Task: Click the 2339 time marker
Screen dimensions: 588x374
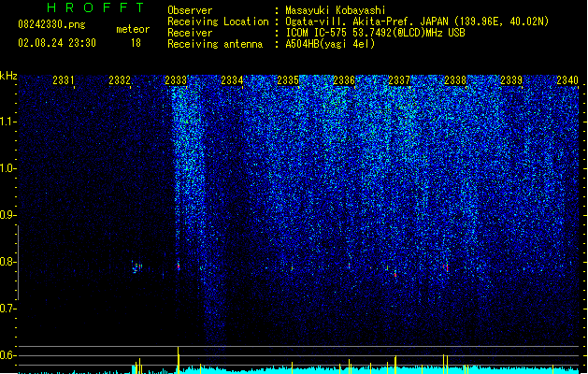Action: [x=511, y=80]
